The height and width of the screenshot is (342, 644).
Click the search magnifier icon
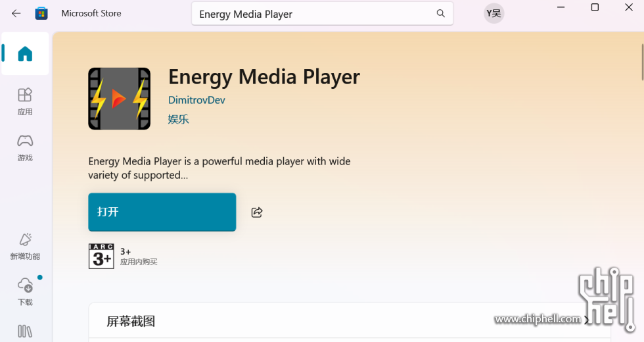click(x=441, y=14)
